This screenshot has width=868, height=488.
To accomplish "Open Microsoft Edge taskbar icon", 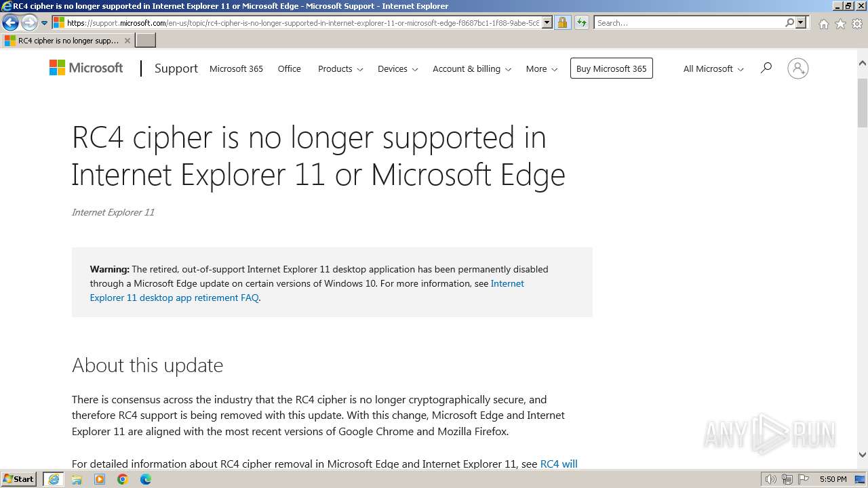I will [146, 479].
